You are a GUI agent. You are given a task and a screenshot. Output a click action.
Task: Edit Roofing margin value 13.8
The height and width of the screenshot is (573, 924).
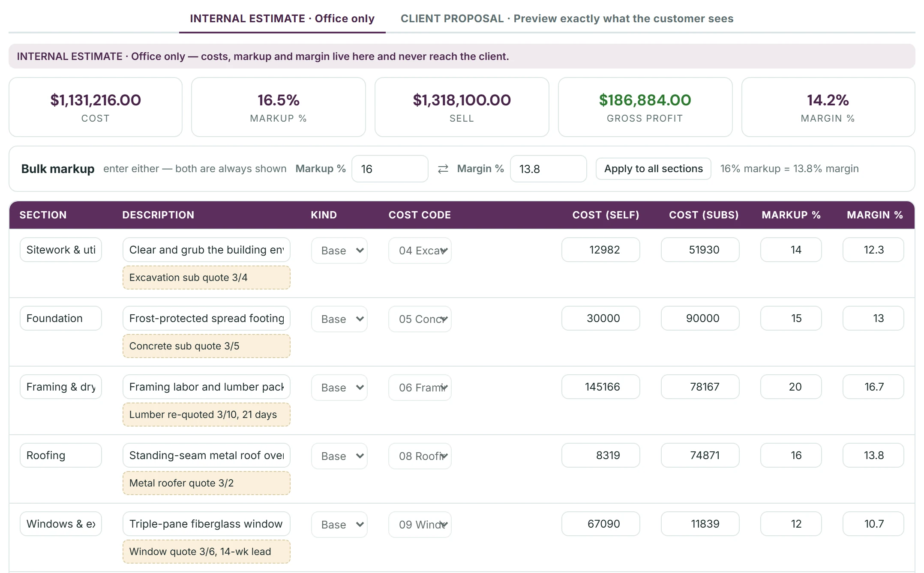click(873, 455)
